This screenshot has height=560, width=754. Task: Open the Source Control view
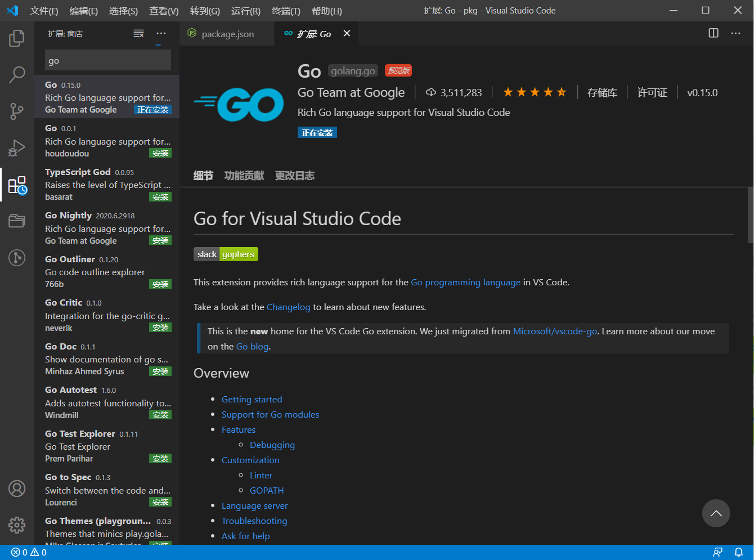(17, 111)
